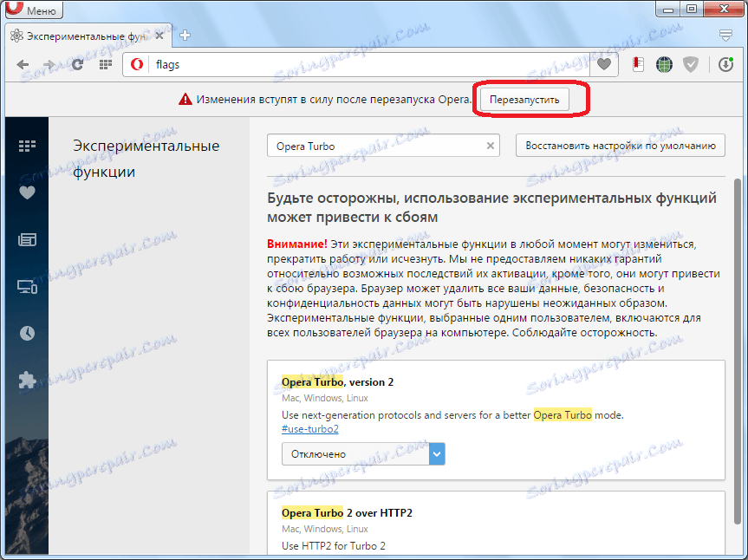
Task: Open the Opera Меню button
Action: 34,9
